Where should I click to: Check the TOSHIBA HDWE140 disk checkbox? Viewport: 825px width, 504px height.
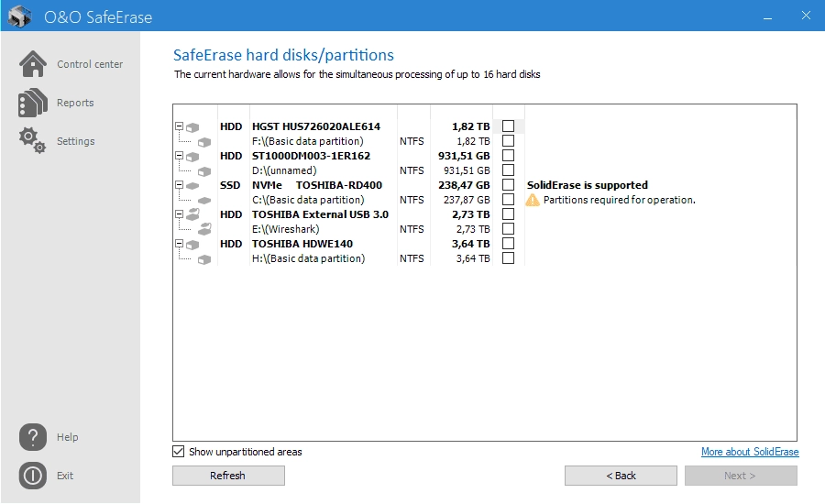click(x=508, y=244)
